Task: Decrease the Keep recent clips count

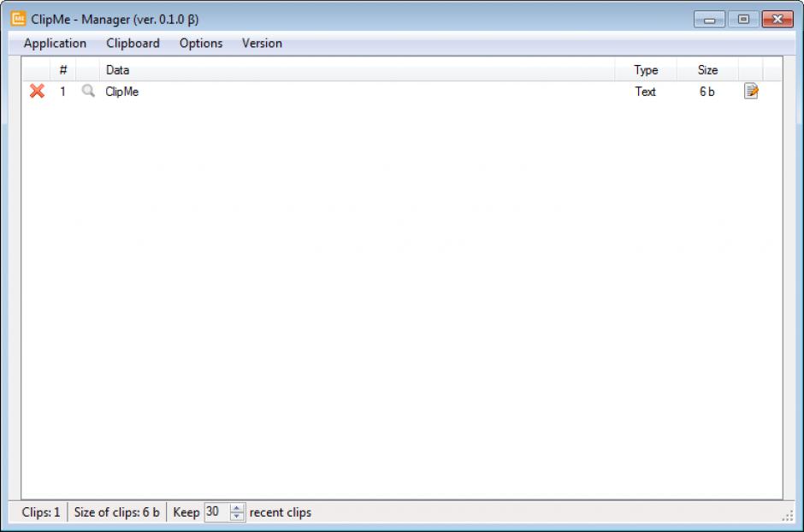Action: [237, 517]
